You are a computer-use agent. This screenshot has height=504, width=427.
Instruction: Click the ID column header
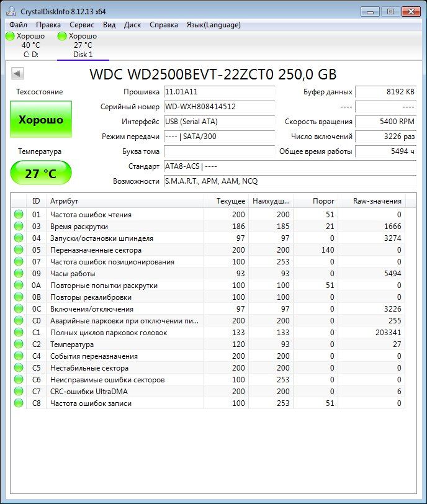(36, 201)
